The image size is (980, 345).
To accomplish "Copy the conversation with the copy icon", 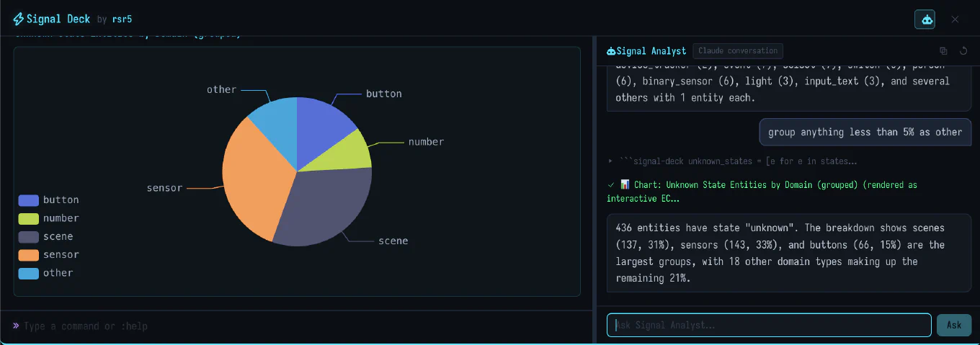I will 943,51.
